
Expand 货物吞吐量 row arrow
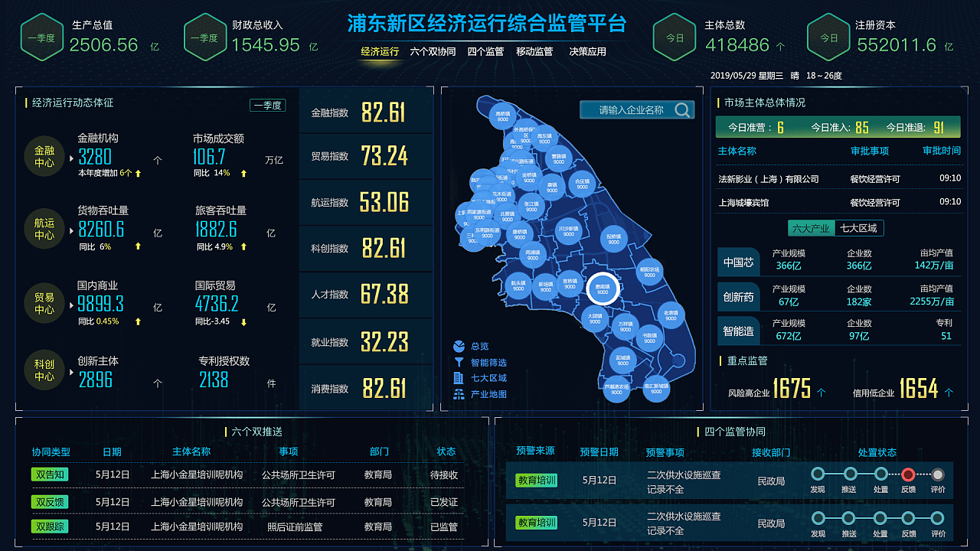72,230
